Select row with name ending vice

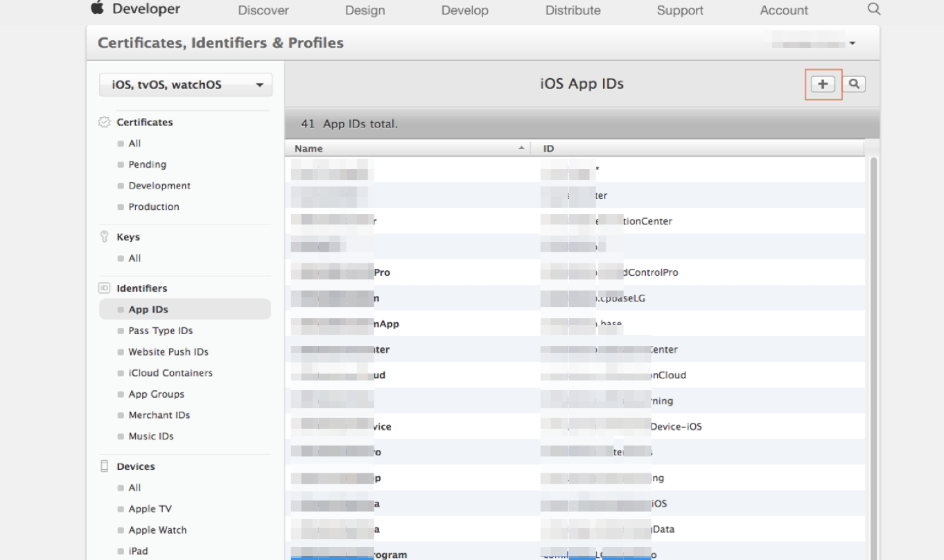(x=575, y=426)
